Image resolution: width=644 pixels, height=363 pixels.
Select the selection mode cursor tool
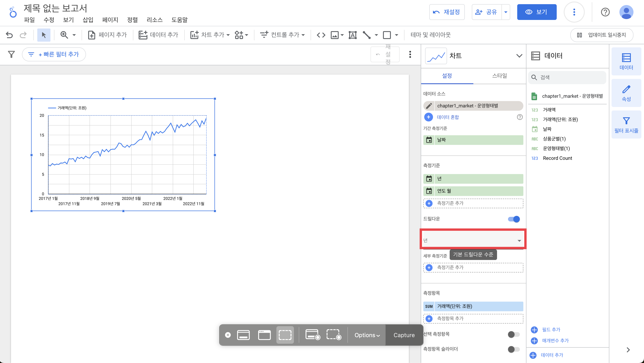(x=44, y=35)
